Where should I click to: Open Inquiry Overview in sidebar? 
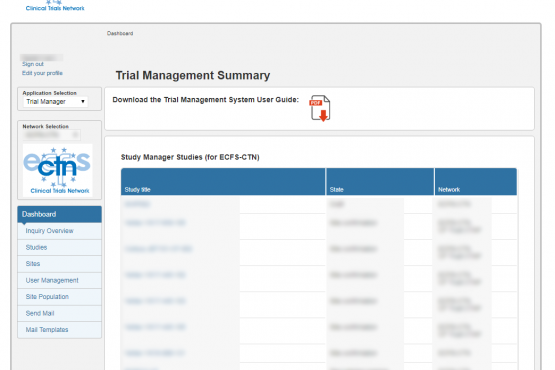(59, 231)
